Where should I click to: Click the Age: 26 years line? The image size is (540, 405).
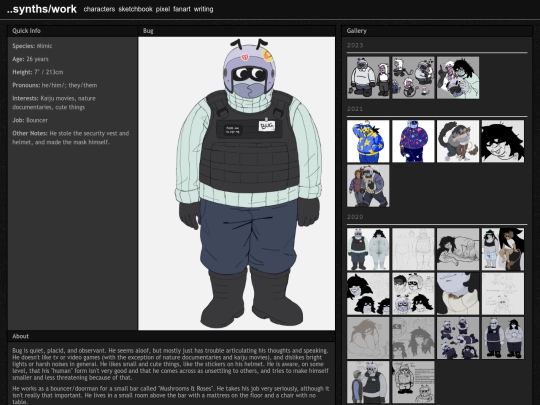tap(30, 59)
